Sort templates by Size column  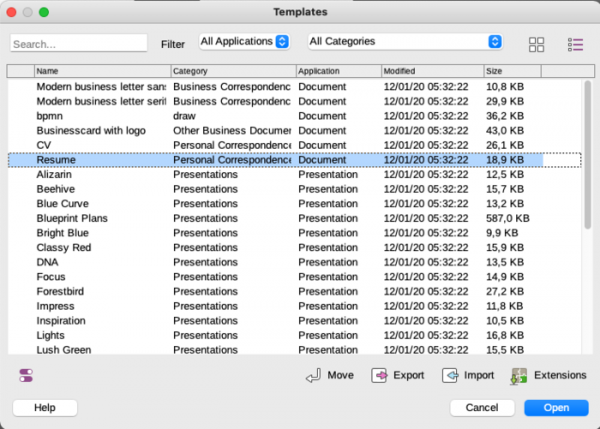511,72
